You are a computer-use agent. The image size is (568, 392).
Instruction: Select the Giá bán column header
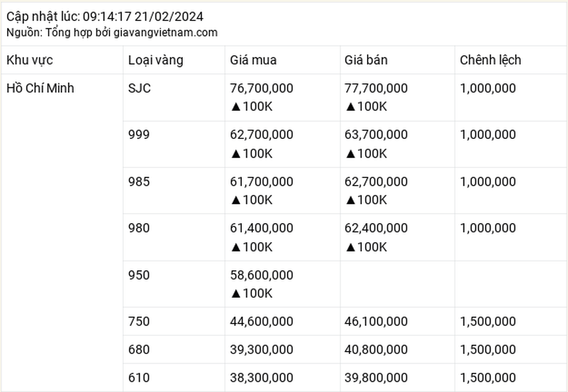pyautogui.click(x=366, y=60)
